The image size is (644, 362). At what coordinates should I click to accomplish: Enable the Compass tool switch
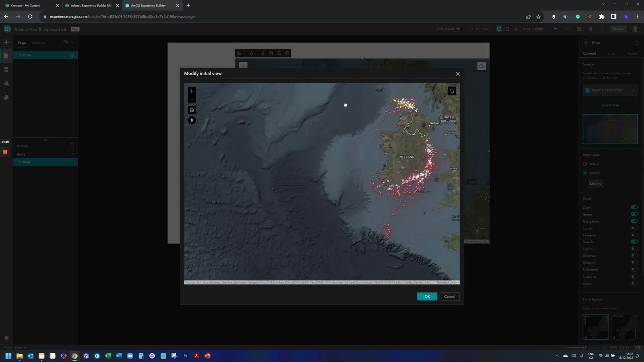(x=634, y=235)
